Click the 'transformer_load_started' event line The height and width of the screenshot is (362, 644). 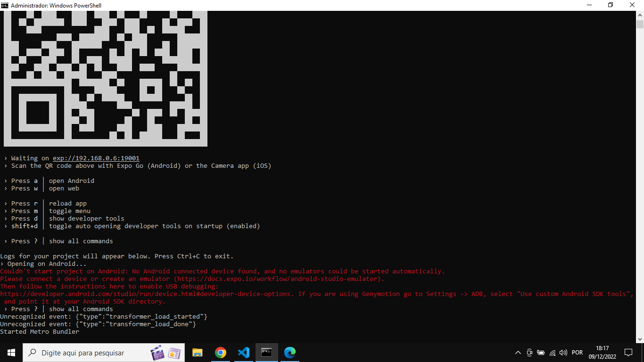[104, 317]
